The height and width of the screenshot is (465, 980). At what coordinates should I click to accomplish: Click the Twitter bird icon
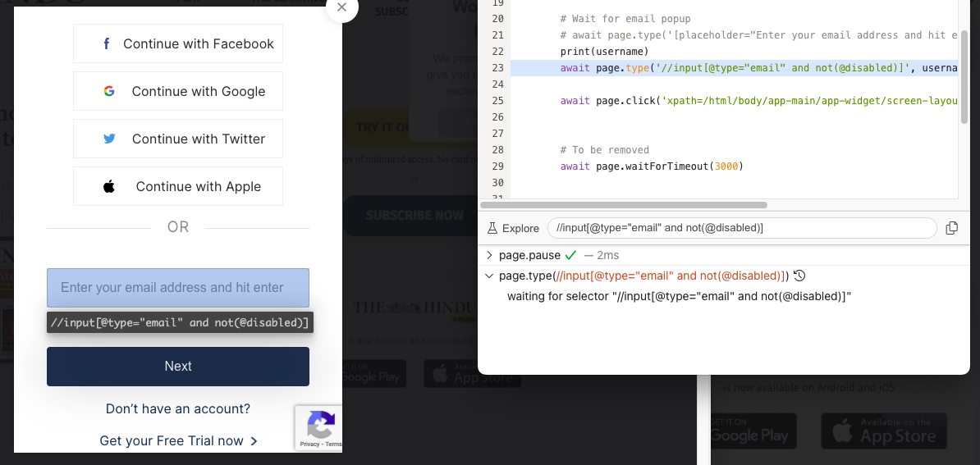click(x=109, y=139)
